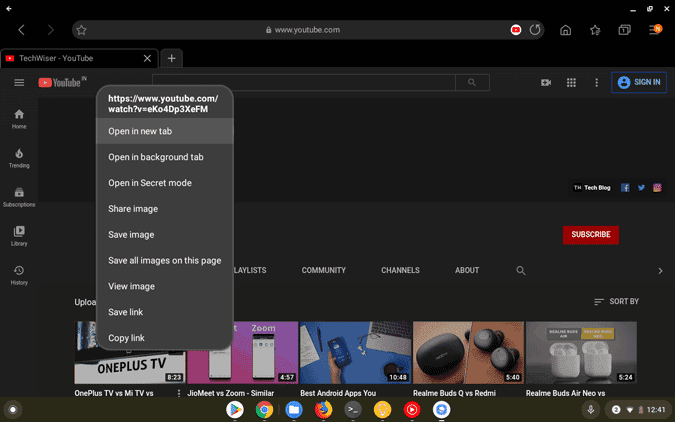Open Subscriptions in YouTube sidebar
The image size is (675, 422).
19,197
